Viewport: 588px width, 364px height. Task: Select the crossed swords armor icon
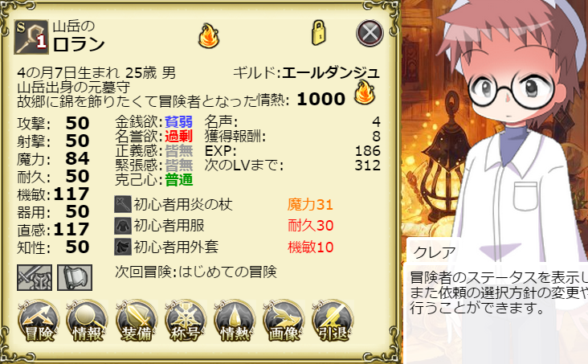point(35,278)
